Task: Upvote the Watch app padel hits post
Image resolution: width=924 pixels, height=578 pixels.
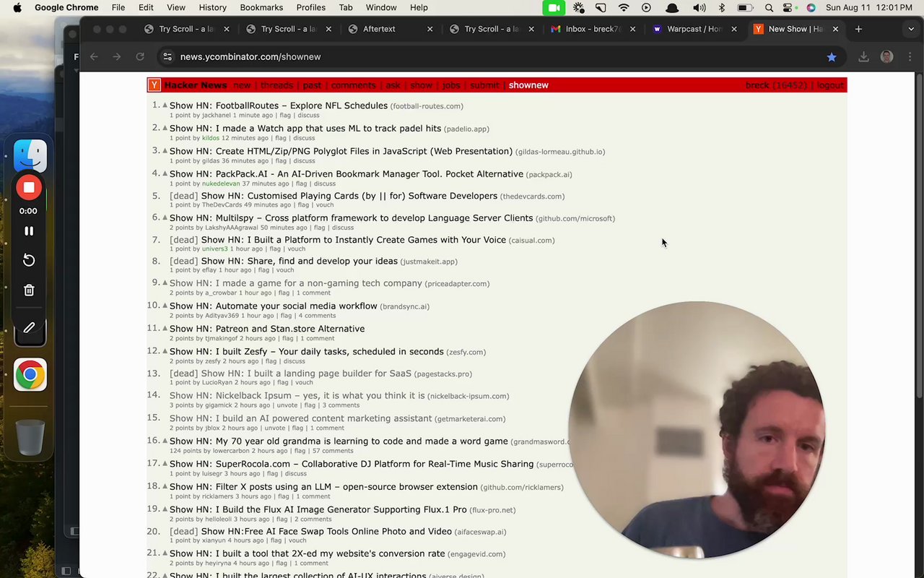Action: (x=165, y=128)
